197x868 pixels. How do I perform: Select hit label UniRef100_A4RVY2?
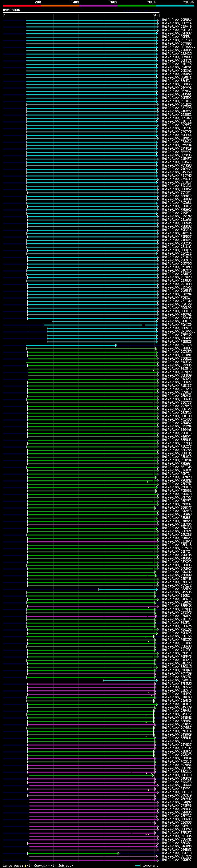coord(177,111)
